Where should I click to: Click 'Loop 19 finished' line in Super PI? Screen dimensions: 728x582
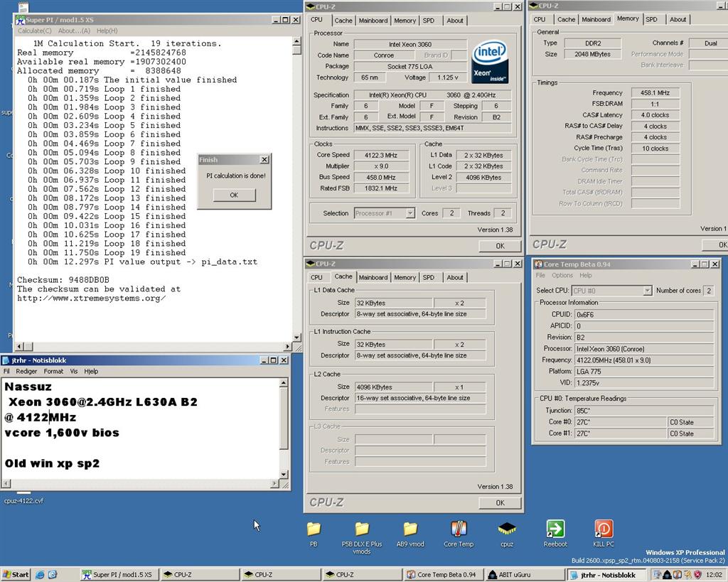[107, 252]
